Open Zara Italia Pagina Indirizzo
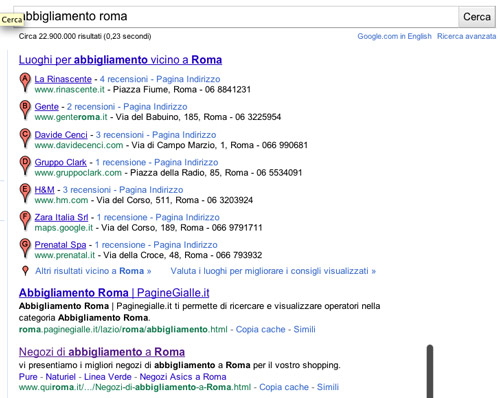Viewport: 500px width, 398px height. (187, 217)
